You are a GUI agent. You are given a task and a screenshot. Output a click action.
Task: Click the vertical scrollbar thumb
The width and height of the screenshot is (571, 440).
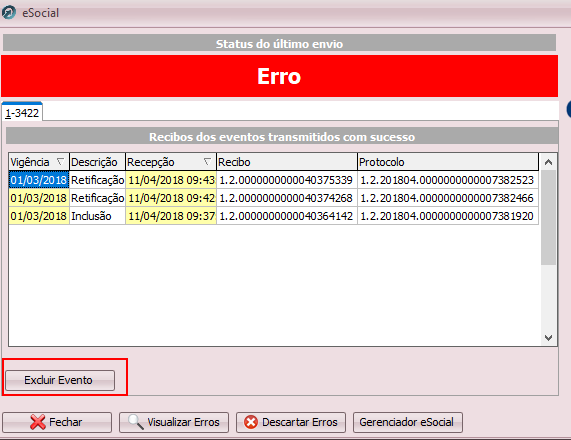pos(548,217)
